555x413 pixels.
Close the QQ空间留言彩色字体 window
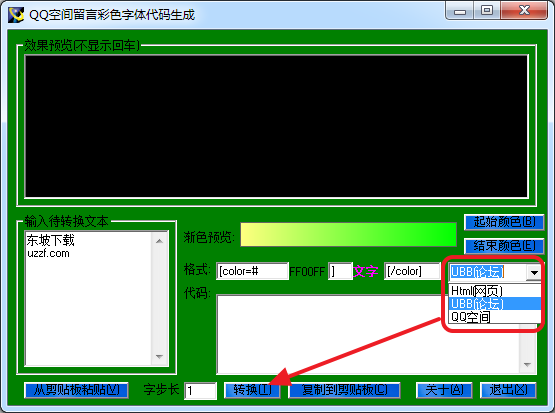click(x=524, y=10)
